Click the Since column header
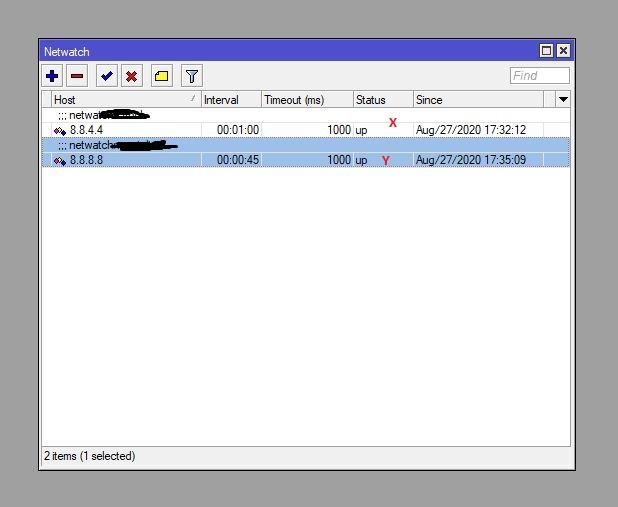The height and width of the screenshot is (507, 618). (478, 100)
